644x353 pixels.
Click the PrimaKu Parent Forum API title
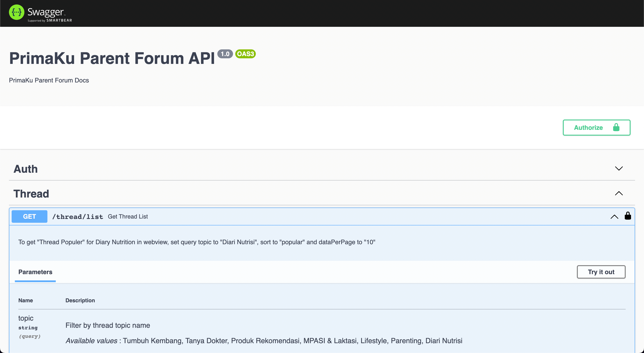pyautogui.click(x=112, y=58)
